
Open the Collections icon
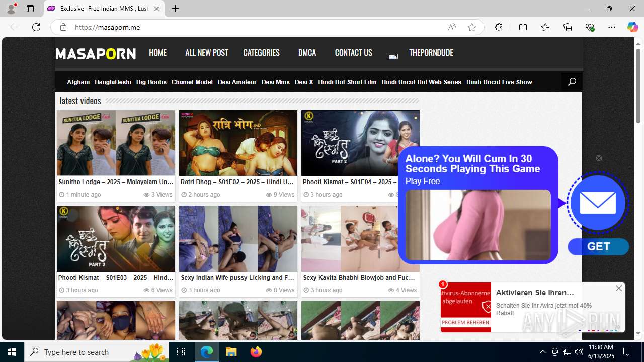click(568, 27)
